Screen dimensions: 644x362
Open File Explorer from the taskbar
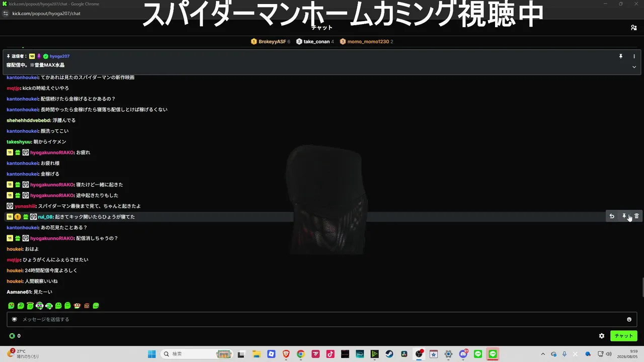[256, 354]
